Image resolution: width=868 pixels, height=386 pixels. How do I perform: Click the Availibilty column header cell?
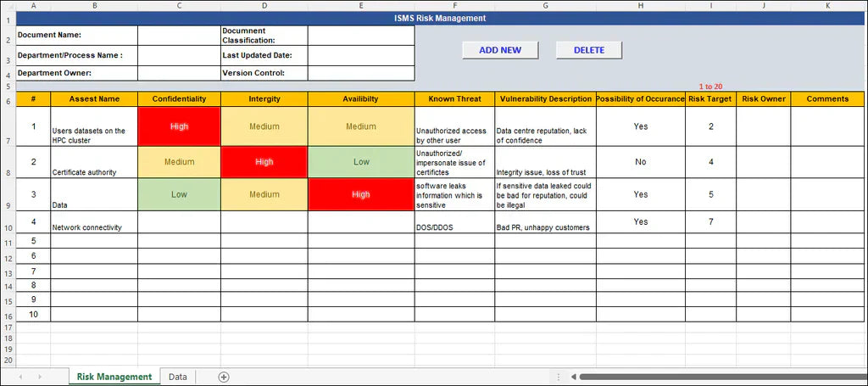[361, 99]
